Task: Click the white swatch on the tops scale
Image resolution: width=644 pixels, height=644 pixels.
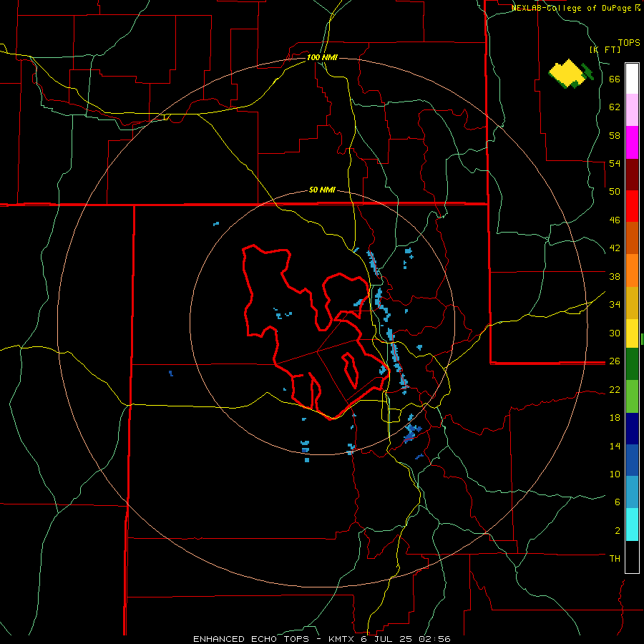Action: (x=632, y=79)
